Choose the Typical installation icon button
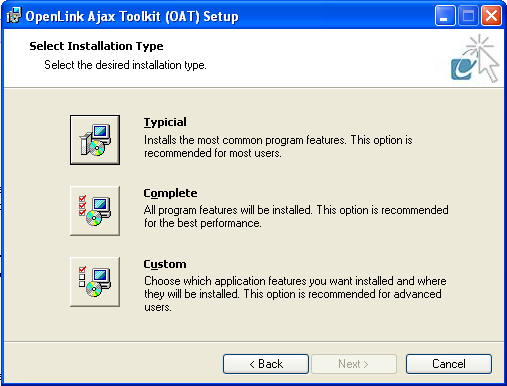507x386 pixels. (x=95, y=140)
